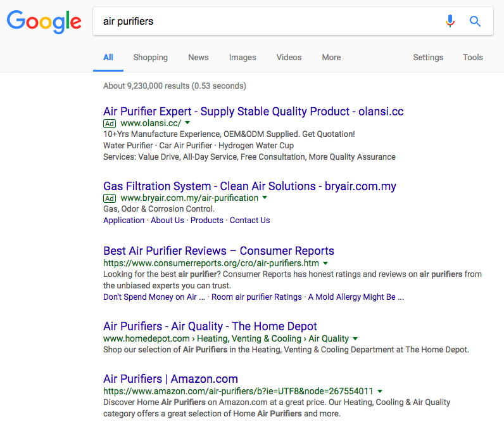Switch to the Images tab
The width and height of the screenshot is (504, 431).
(243, 57)
